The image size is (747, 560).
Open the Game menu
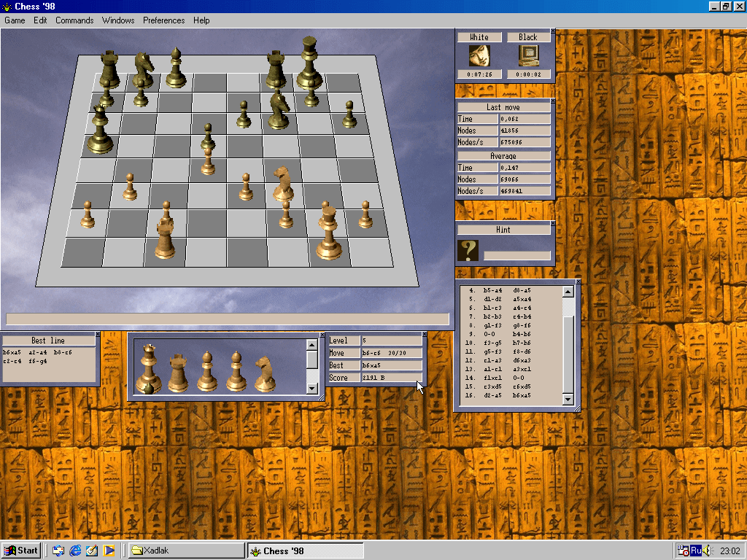14,20
